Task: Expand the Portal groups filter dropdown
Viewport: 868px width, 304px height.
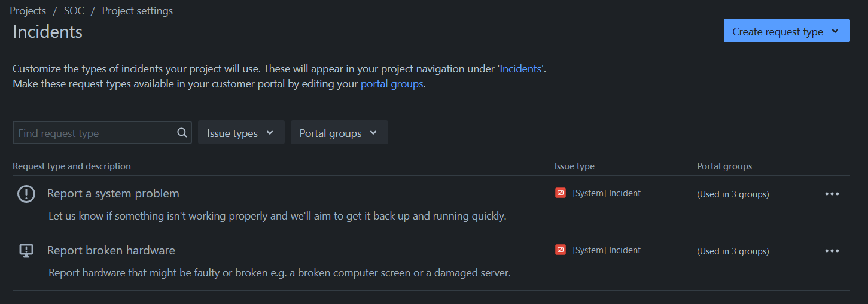Action: tap(339, 133)
